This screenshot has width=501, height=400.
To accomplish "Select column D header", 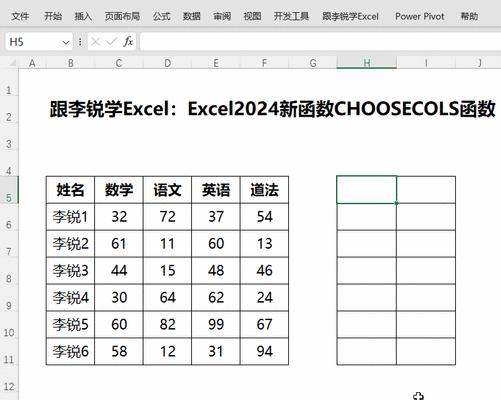I will pyautogui.click(x=167, y=63).
